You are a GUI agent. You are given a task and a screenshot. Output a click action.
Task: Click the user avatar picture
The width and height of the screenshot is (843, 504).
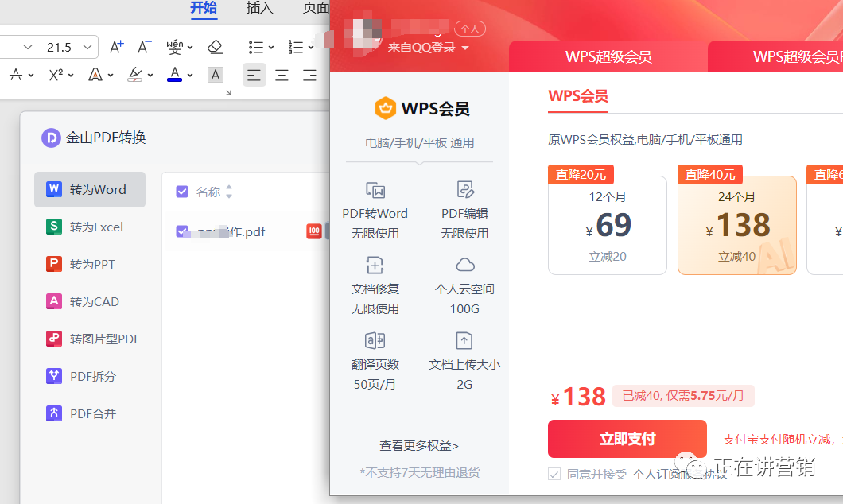(363, 35)
